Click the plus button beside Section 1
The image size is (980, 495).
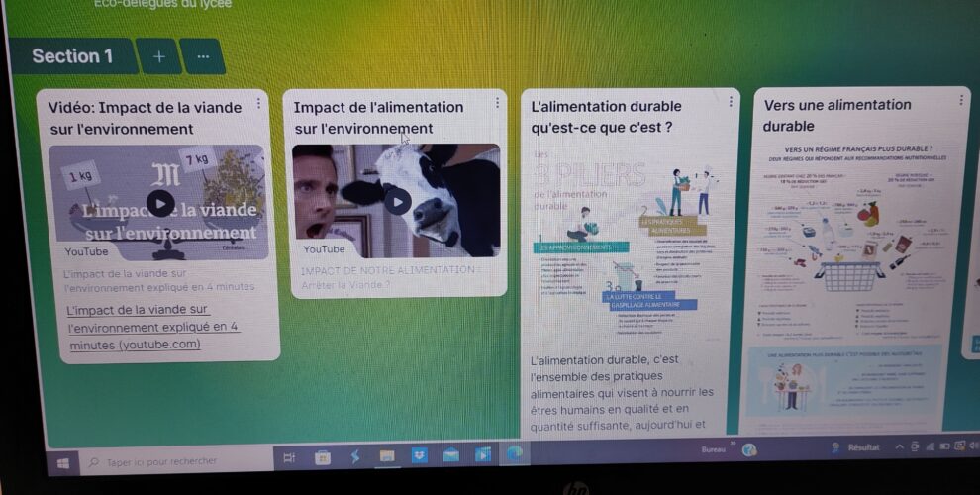tap(158, 56)
